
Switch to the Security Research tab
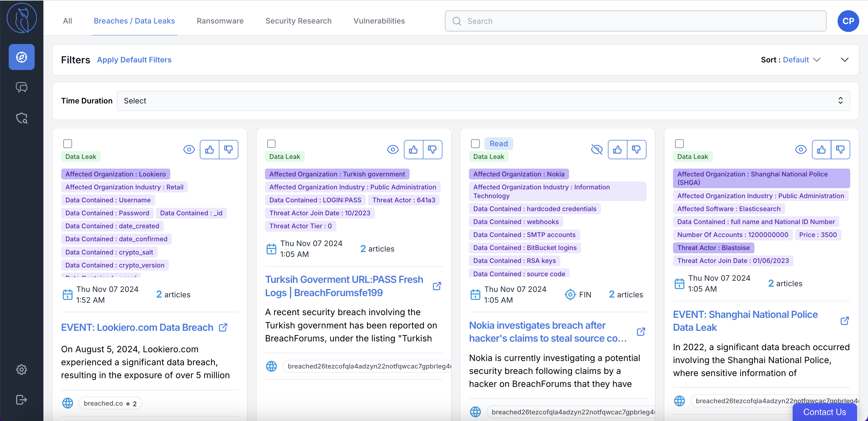[x=299, y=21]
